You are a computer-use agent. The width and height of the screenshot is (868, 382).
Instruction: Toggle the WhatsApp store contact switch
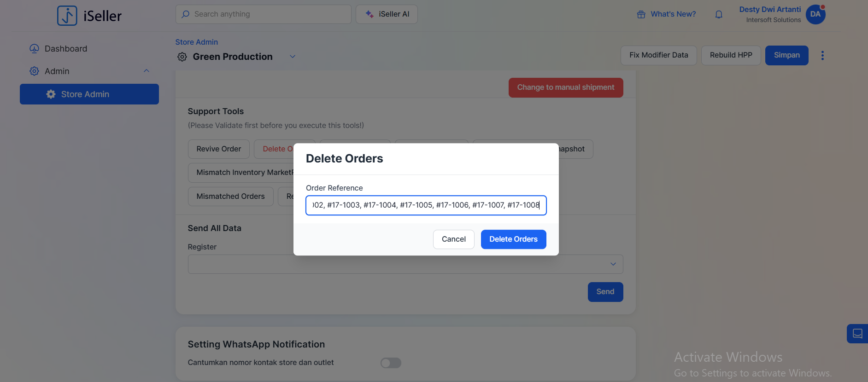391,363
